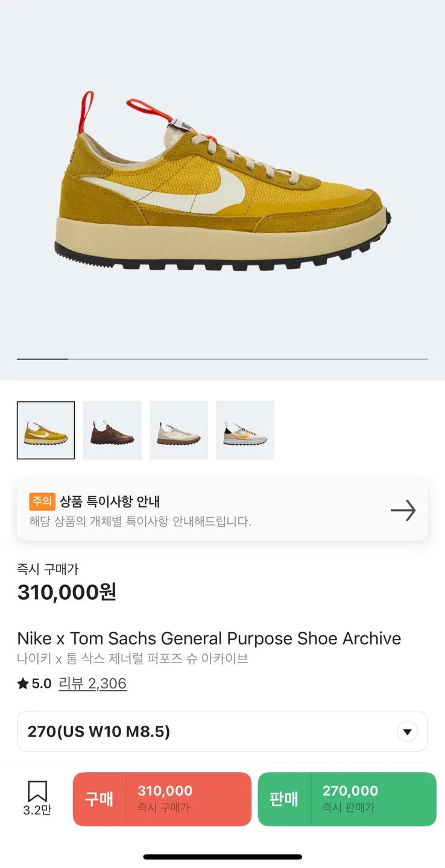This screenshot has height=868, width=445.
Task: Open size dropdown arrow circle
Action: 407,732
